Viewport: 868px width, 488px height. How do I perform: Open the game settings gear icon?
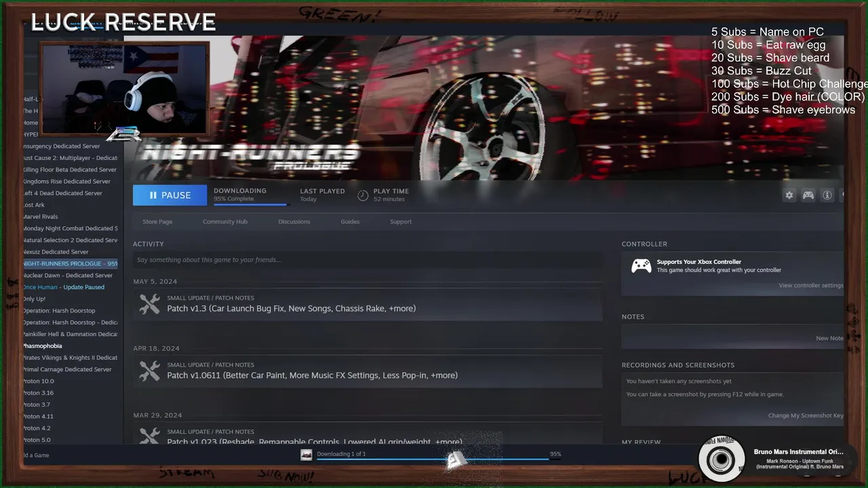789,195
